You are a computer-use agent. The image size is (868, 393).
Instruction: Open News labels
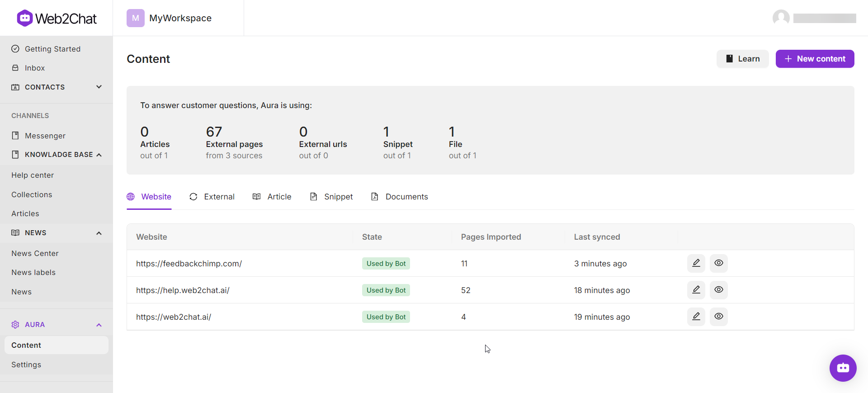[x=33, y=272]
